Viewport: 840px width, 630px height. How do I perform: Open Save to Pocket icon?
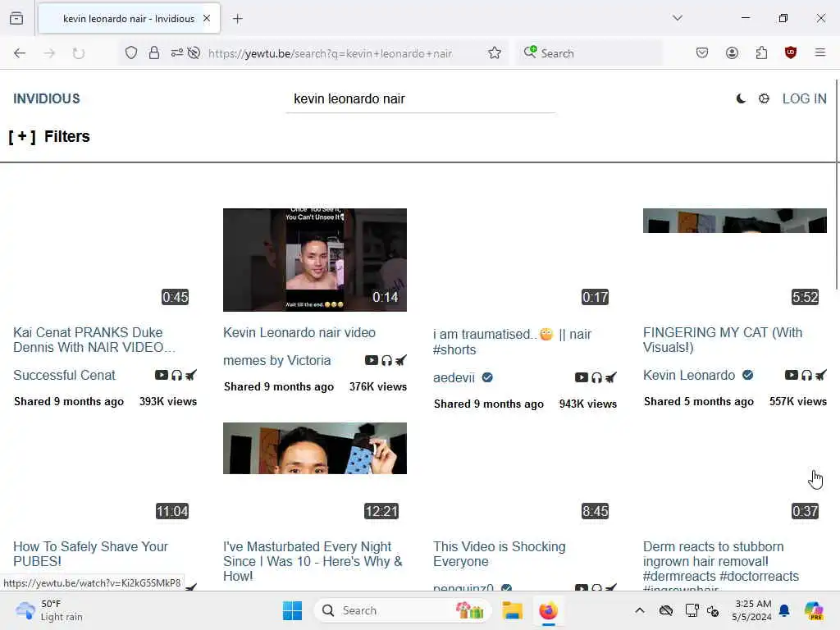point(702,53)
